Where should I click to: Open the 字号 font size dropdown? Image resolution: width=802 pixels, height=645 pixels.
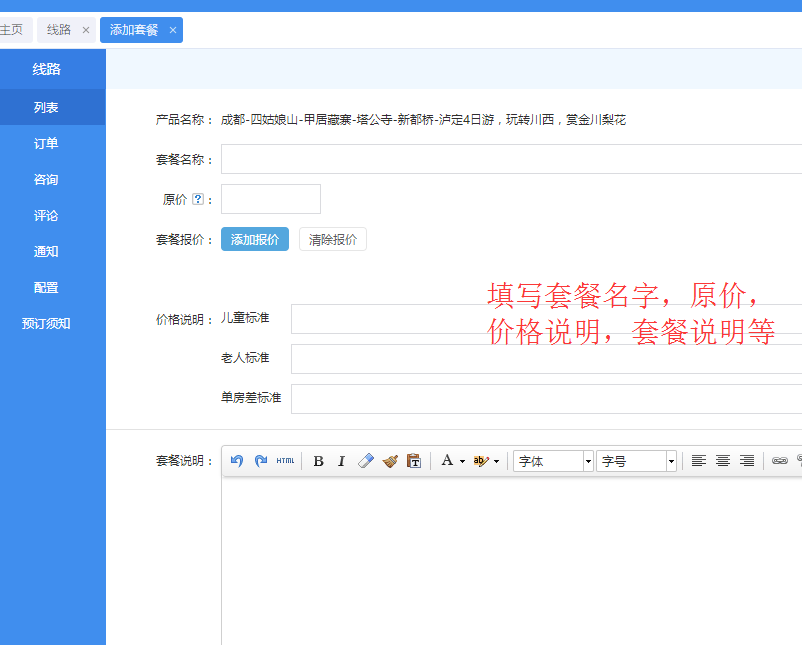click(x=635, y=461)
